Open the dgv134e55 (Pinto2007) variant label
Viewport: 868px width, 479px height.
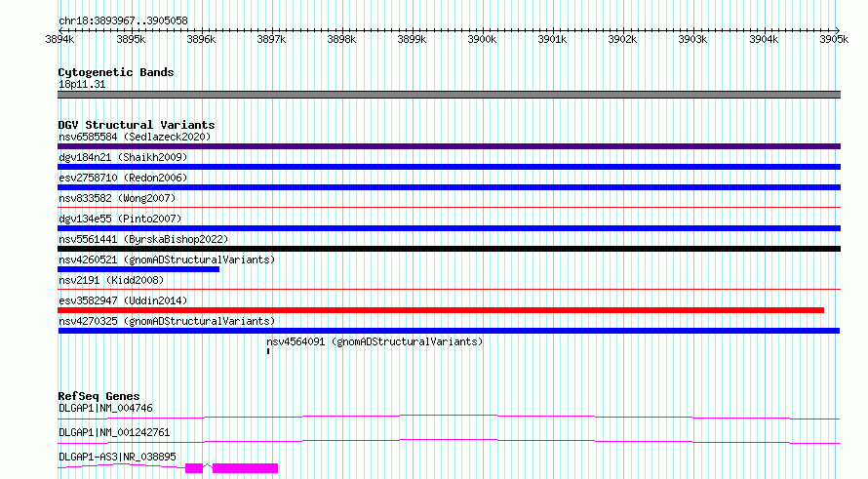120,219
